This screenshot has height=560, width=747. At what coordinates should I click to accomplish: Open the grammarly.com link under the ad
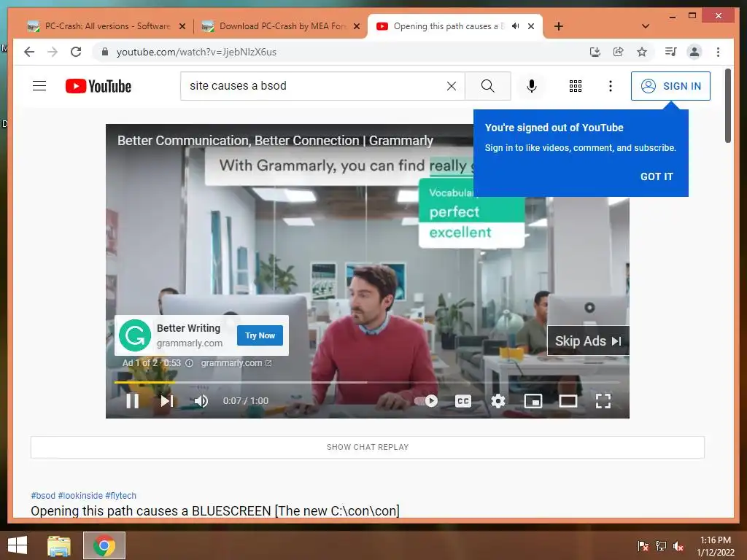click(x=236, y=363)
